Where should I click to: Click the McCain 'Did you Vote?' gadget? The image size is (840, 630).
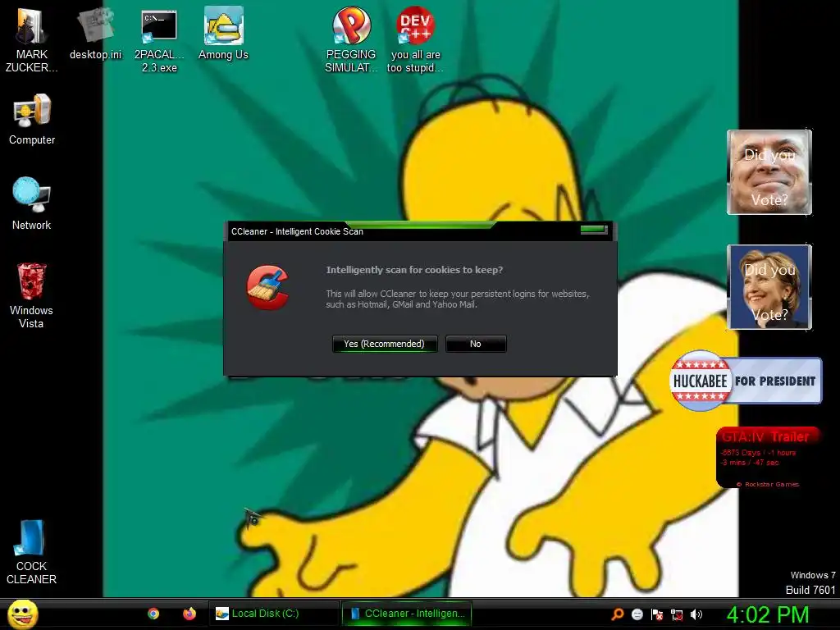[769, 172]
